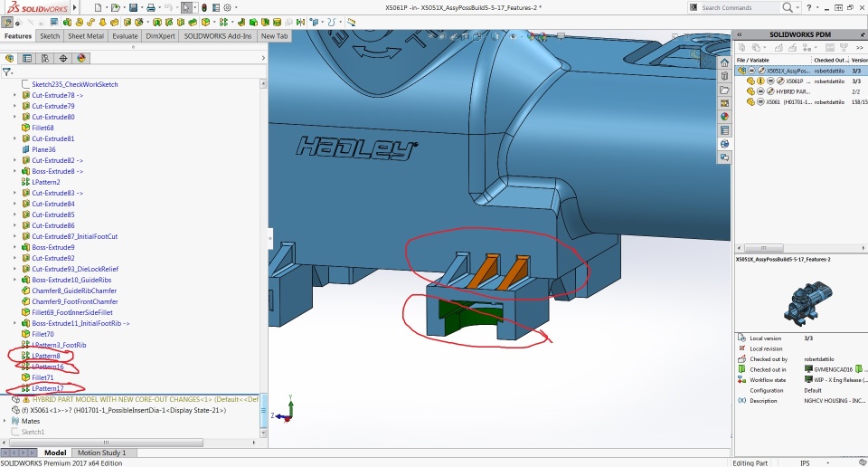Open Custom Properties icon in task pane
This screenshot has width=868, height=467.
pos(724,130)
